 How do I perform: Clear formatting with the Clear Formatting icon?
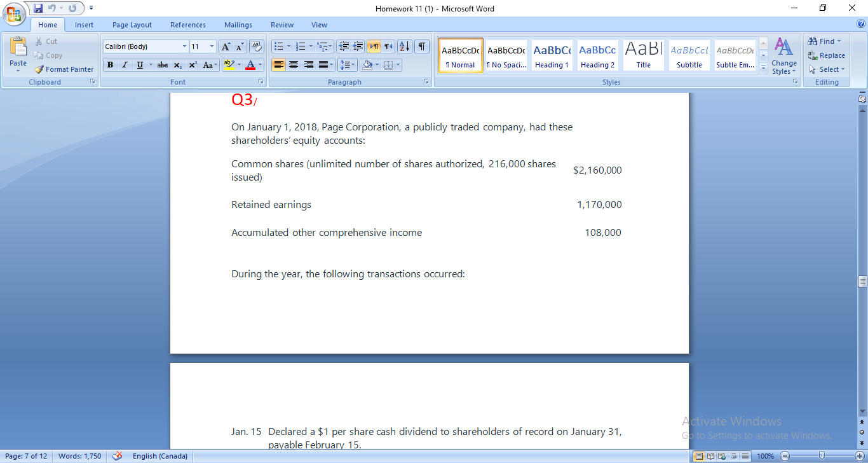click(257, 46)
